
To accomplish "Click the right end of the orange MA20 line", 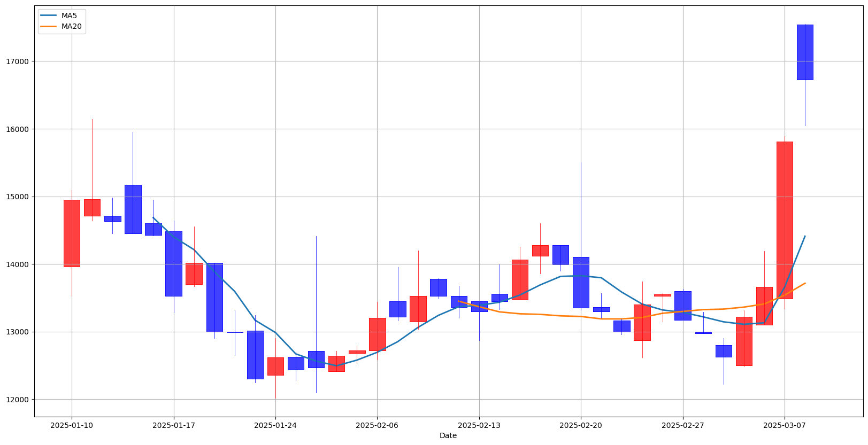I will (x=804, y=283).
